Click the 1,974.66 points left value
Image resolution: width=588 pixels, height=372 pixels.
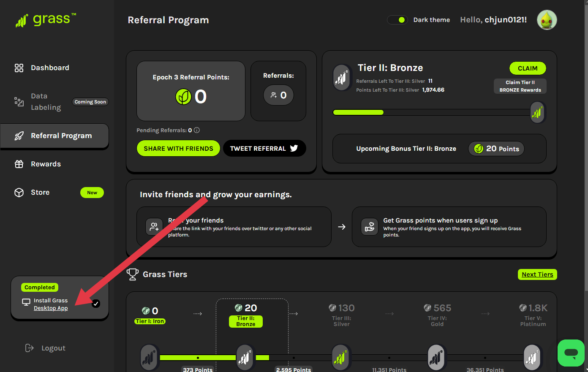(x=433, y=90)
